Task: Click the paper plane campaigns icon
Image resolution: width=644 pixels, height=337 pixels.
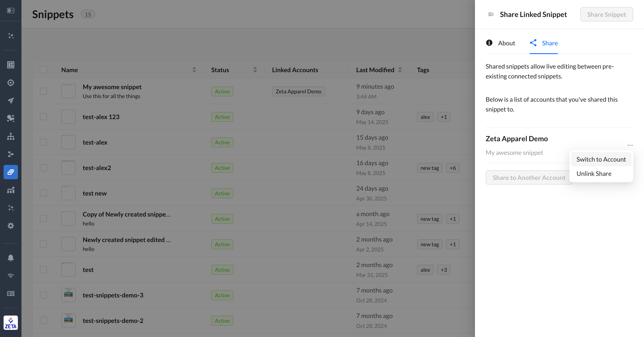Action: coord(11,100)
